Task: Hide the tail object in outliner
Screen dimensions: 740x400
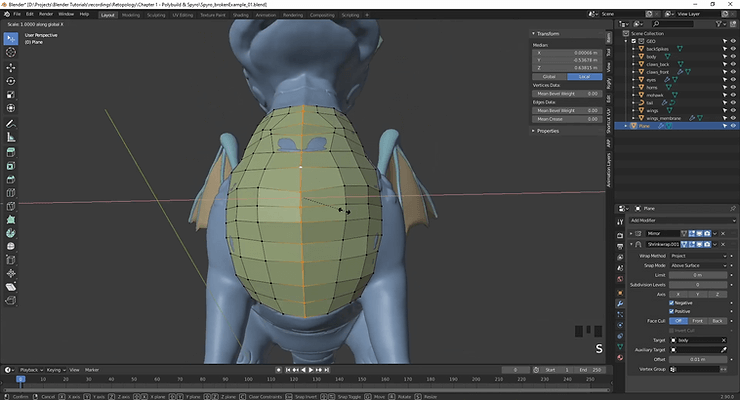Action: pos(733,103)
